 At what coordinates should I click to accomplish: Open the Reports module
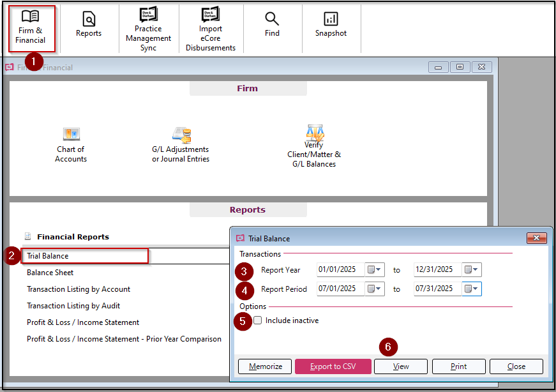click(88, 26)
